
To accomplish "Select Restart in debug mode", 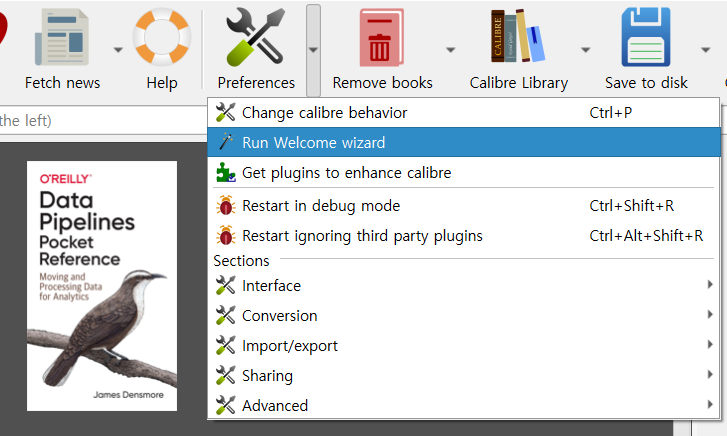I will pyautogui.click(x=464, y=205).
